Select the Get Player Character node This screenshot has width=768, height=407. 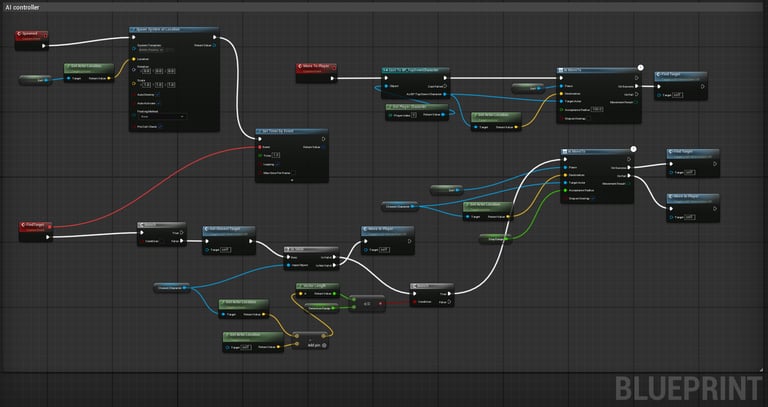[x=417, y=112]
